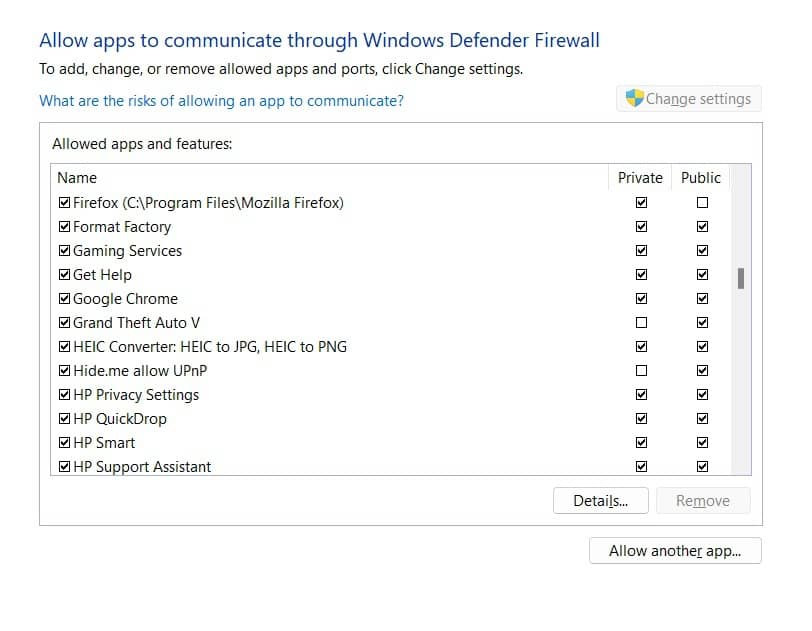This screenshot has height=631, width=812.
Task: Click the Change settings button
Action: (688, 98)
